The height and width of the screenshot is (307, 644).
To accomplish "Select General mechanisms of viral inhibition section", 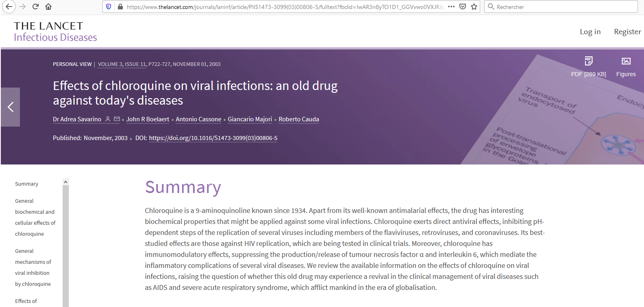I will tap(33, 268).
